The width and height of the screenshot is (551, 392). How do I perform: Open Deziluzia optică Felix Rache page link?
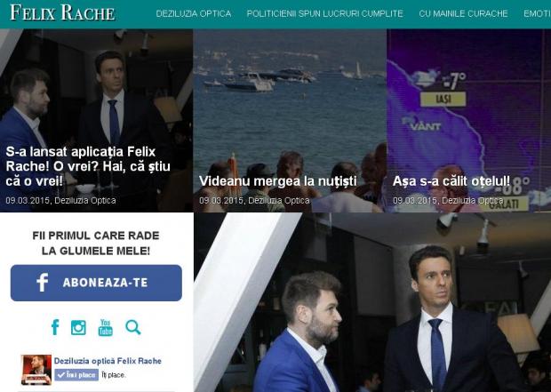pyautogui.click(x=108, y=361)
